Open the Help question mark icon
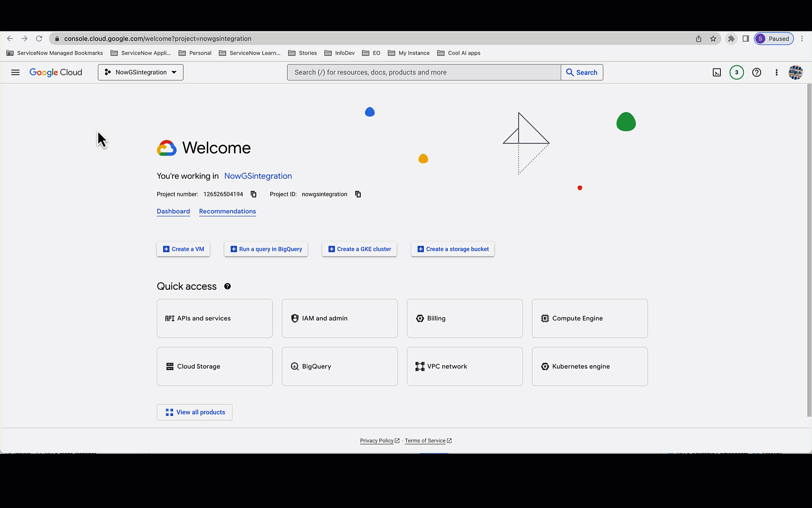 pyautogui.click(x=757, y=72)
